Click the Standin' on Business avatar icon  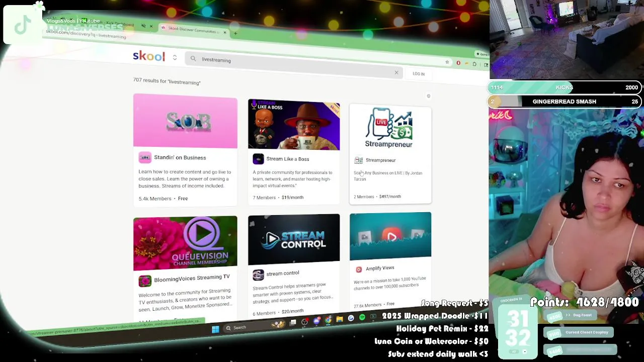145,158
